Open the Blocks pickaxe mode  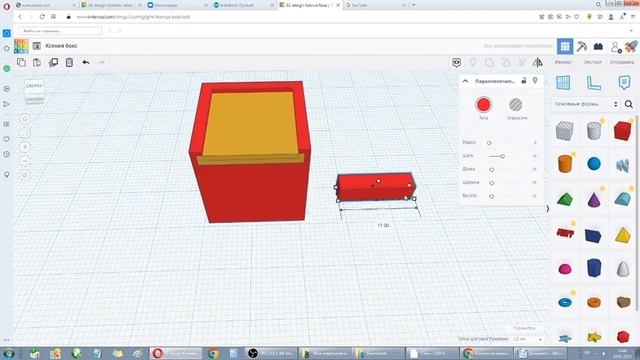[x=582, y=46]
